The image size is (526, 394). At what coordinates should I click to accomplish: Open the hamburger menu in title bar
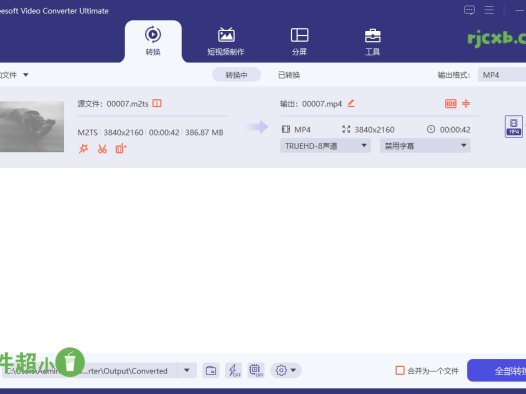click(489, 10)
